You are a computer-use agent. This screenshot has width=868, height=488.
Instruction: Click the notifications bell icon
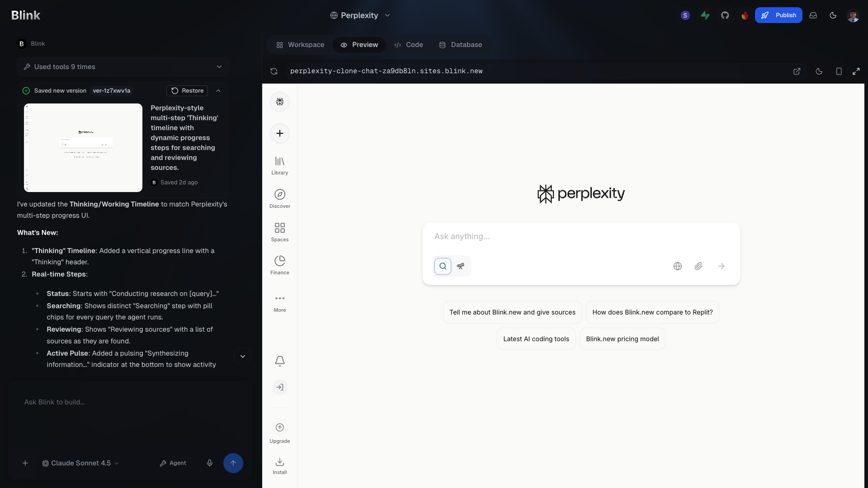click(280, 361)
